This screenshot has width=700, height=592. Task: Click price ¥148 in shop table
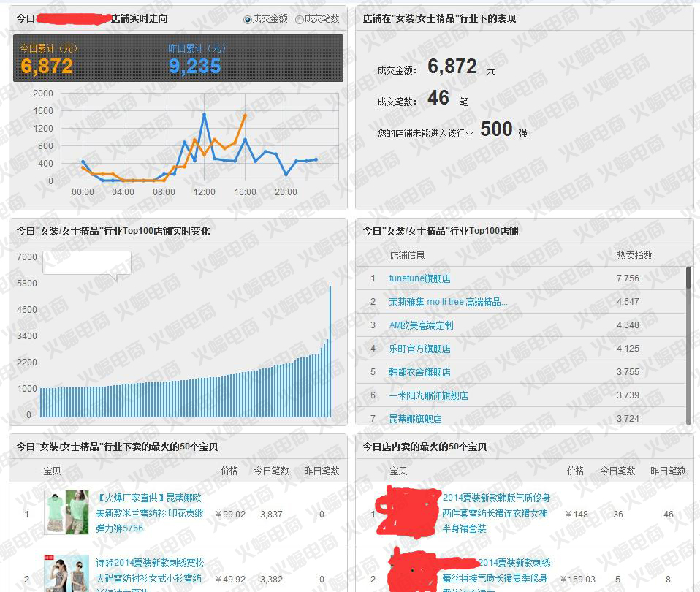[x=577, y=515]
